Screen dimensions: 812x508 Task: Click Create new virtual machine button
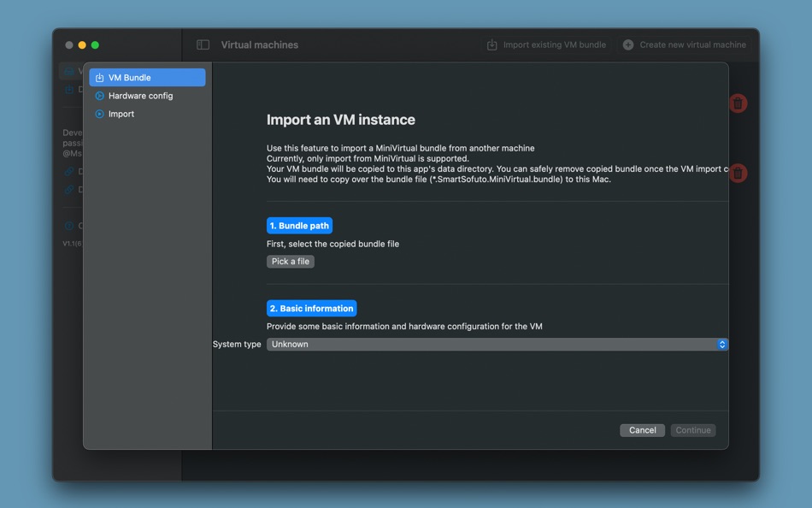coord(685,45)
